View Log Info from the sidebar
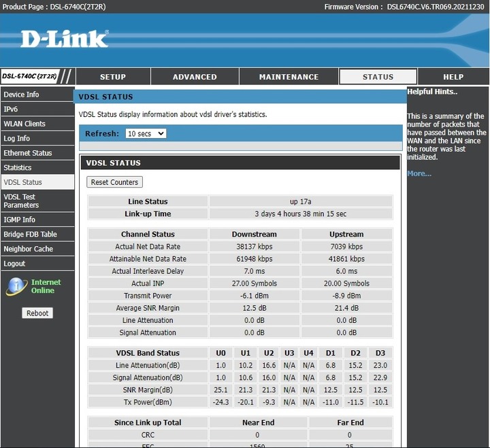Screen dimensions: 490x448 click(x=37, y=138)
